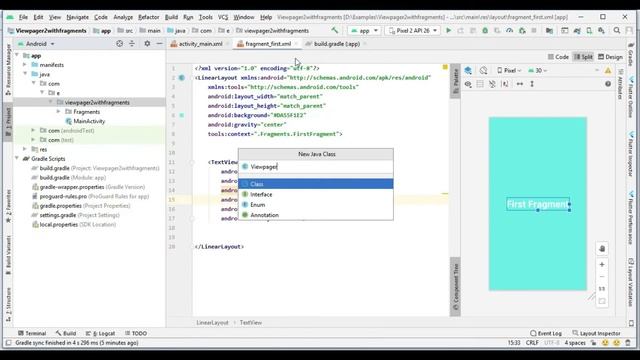Select the First Fragment text in the preview
This screenshot has height=360, width=640.
tap(538, 204)
